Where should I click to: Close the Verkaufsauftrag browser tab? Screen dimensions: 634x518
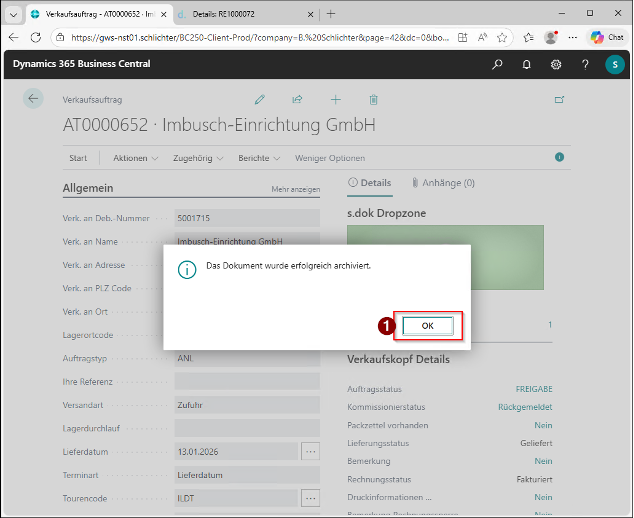(x=164, y=14)
